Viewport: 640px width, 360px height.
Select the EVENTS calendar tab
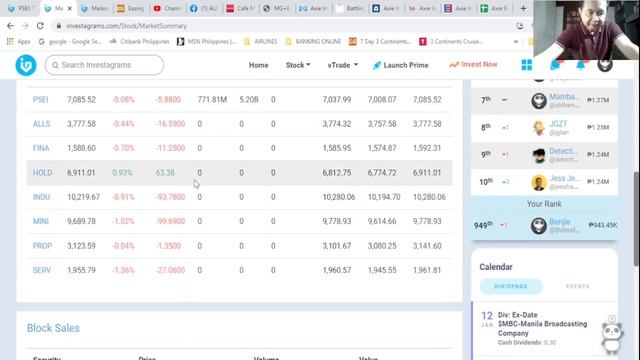pos(578,287)
